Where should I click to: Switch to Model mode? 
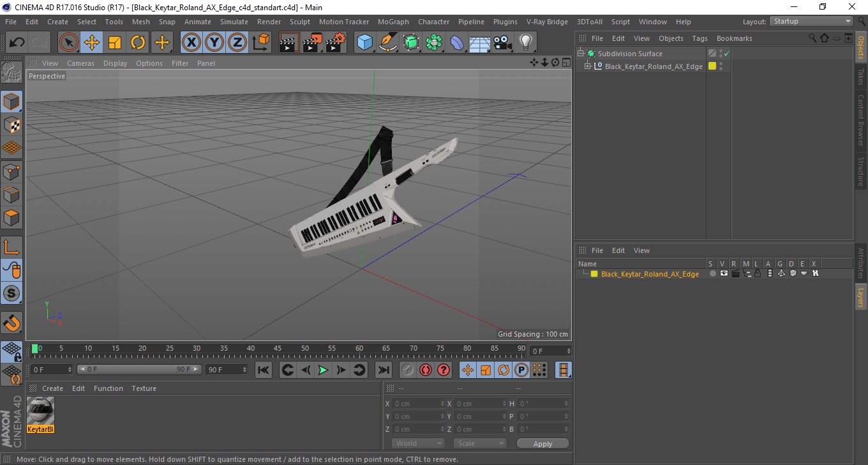click(11, 102)
